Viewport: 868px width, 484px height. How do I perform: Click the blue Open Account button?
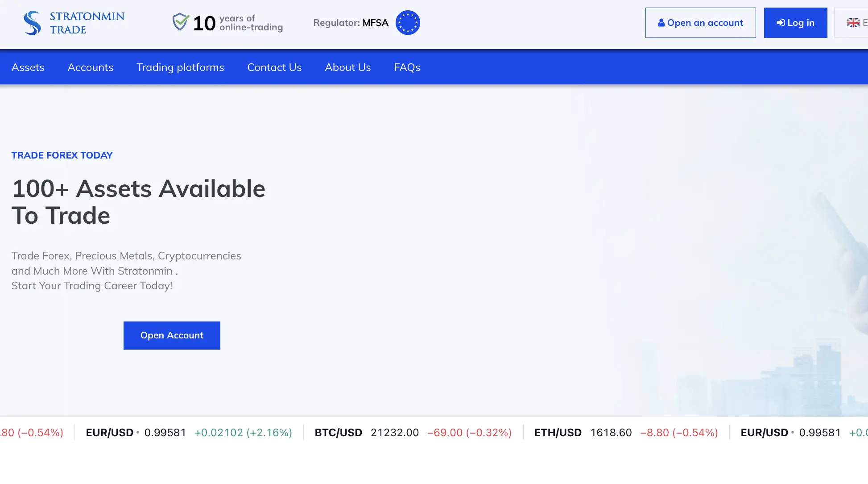(172, 335)
